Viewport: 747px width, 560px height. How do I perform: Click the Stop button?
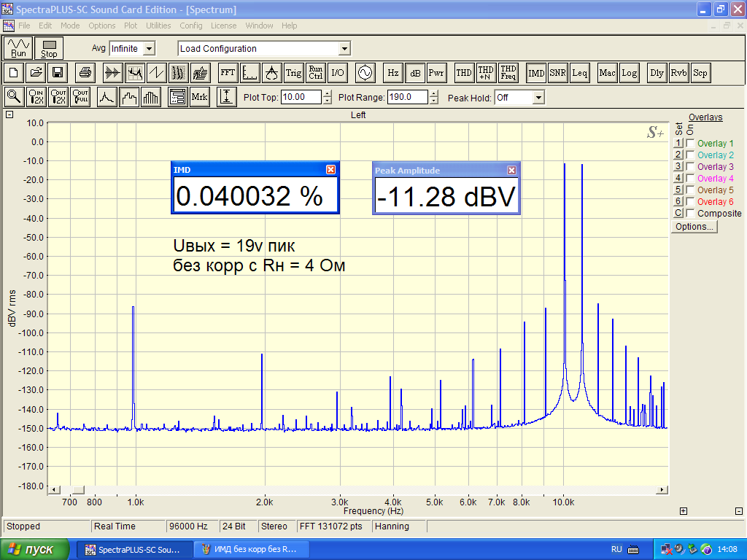(x=49, y=49)
